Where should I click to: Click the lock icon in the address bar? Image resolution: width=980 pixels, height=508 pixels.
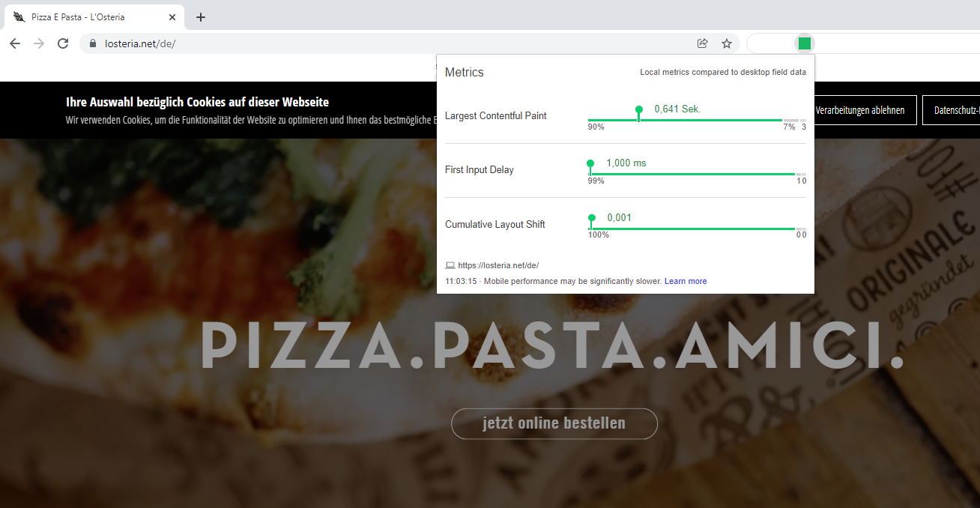coord(93,43)
